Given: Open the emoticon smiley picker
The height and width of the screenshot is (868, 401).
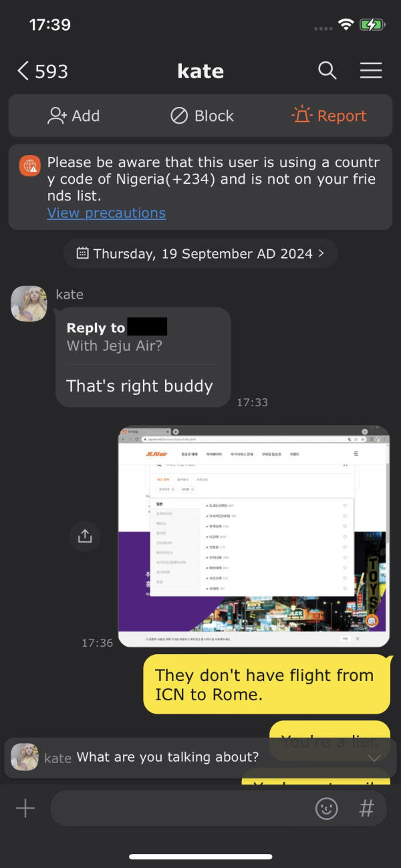Looking at the screenshot, I should [326, 809].
